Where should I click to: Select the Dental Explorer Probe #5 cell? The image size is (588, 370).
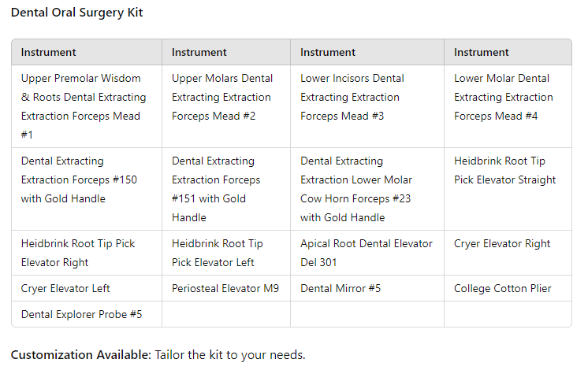87,314
